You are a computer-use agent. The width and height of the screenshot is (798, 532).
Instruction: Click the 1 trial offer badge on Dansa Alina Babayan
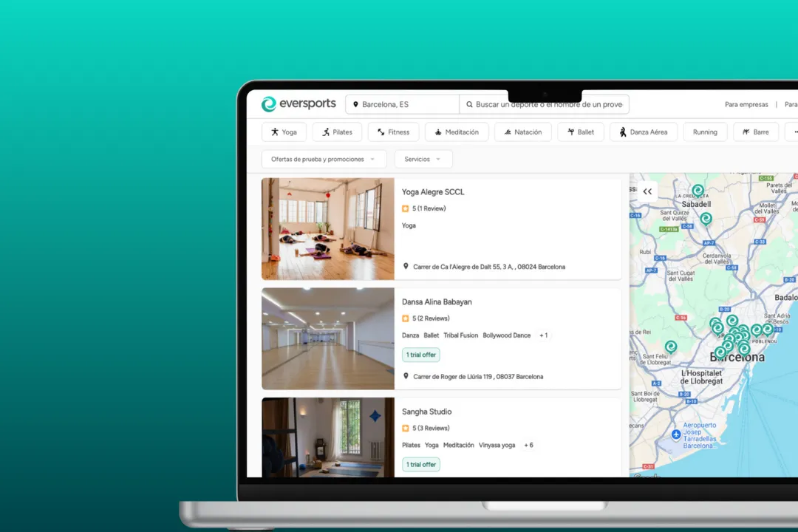point(421,355)
